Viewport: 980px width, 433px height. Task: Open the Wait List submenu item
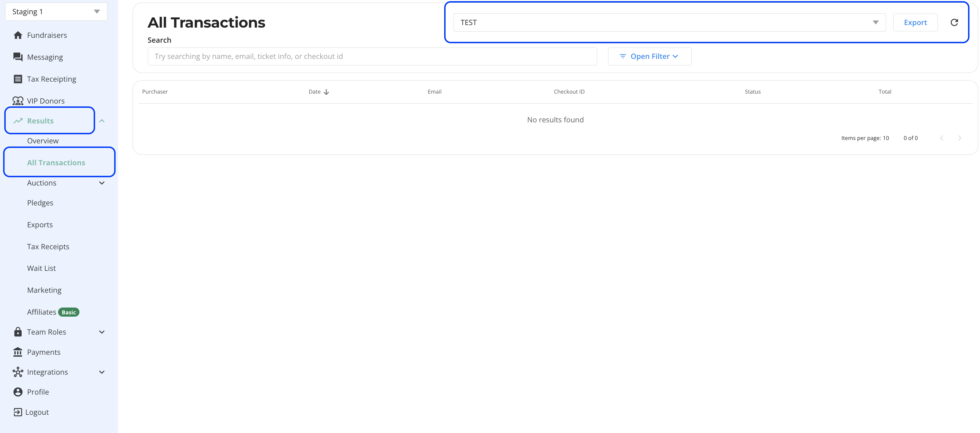coord(42,268)
